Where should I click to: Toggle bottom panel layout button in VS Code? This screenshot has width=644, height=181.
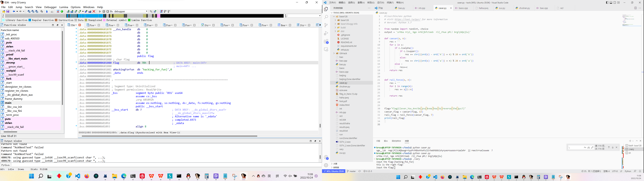click(611, 3)
